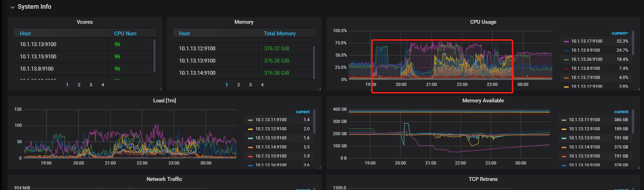
Task: Click Load panel current legend header
Action: click(302, 112)
